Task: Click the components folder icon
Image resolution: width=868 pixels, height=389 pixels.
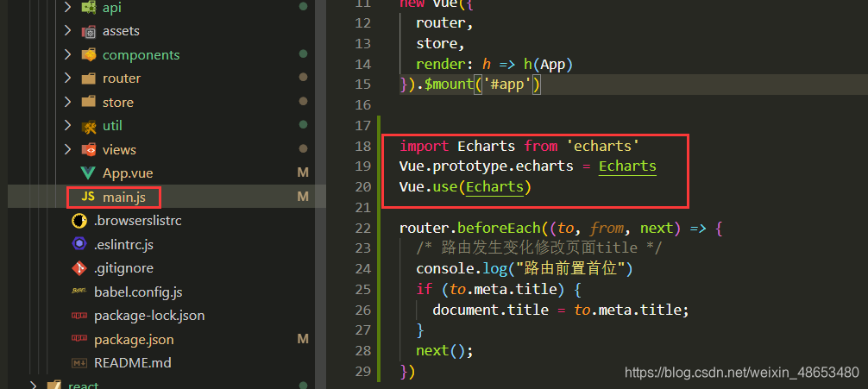Action: [88, 55]
